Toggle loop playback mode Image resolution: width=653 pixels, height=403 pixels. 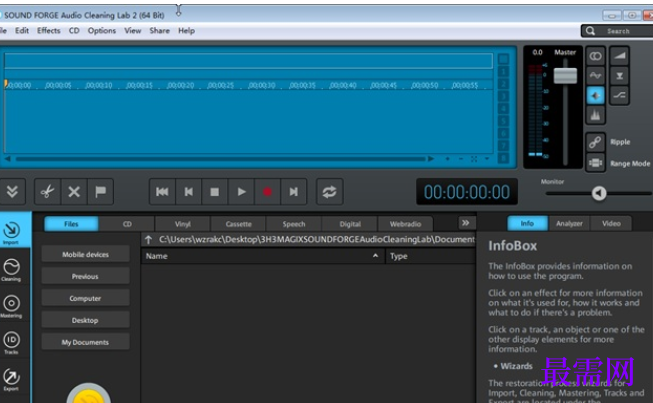(329, 192)
